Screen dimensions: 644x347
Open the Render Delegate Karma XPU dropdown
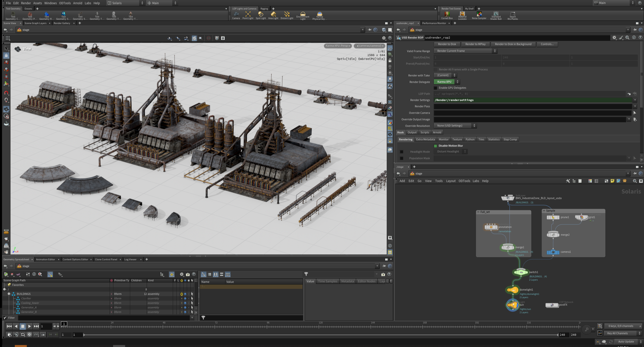pyautogui.click(x=446, y=82)
